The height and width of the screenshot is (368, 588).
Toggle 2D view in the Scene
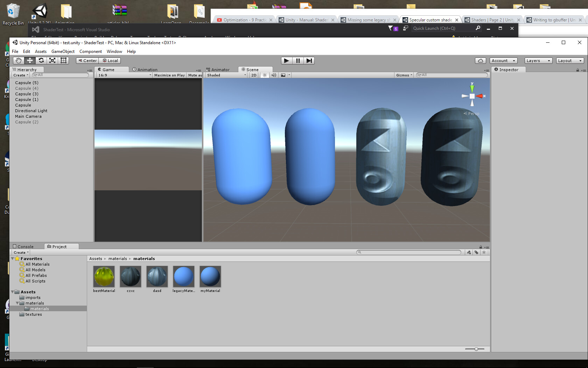tap(253, 75)
